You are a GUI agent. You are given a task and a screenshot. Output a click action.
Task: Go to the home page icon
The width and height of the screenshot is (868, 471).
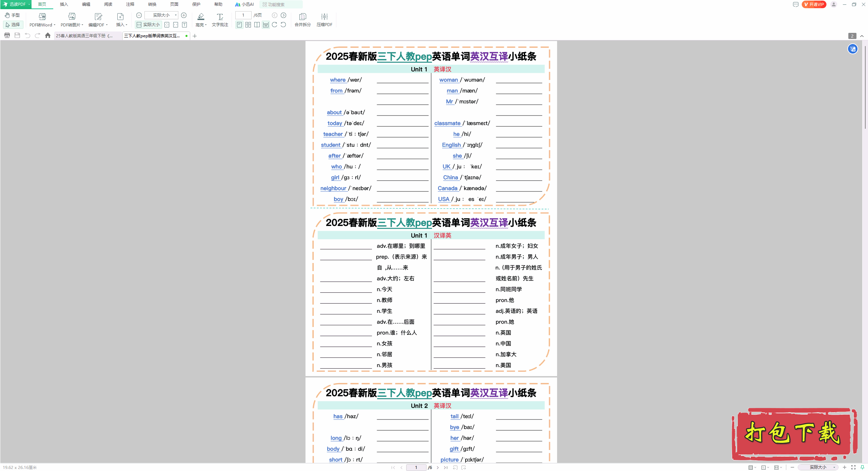coord(48,36)
